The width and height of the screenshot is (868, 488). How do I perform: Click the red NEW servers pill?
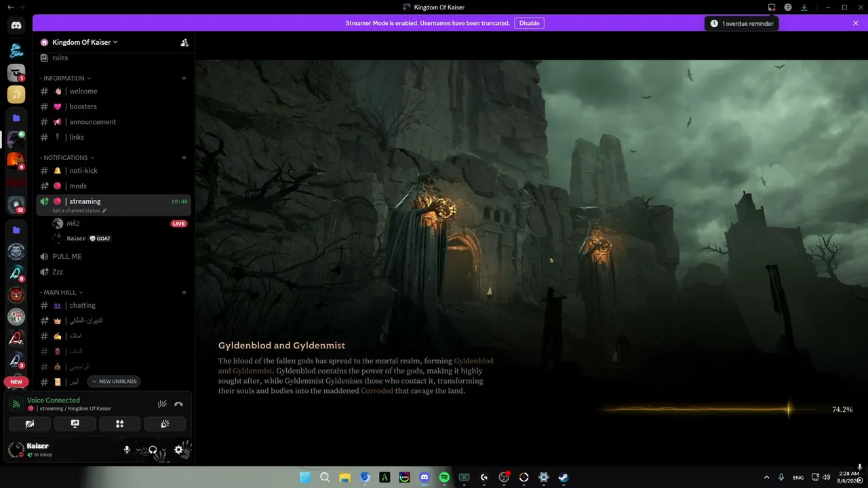pos(16,382)
